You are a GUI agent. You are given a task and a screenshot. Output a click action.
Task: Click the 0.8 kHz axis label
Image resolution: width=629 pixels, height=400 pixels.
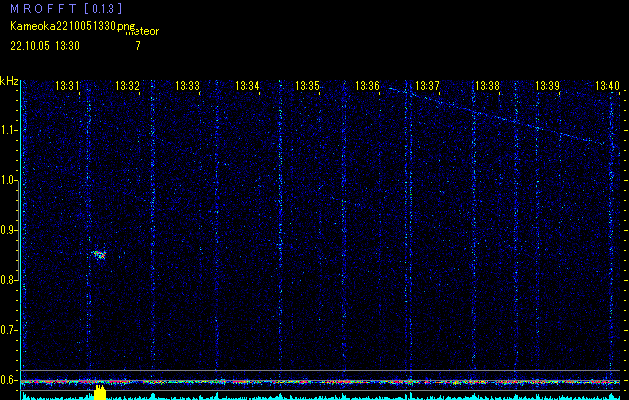click(9, 280)
